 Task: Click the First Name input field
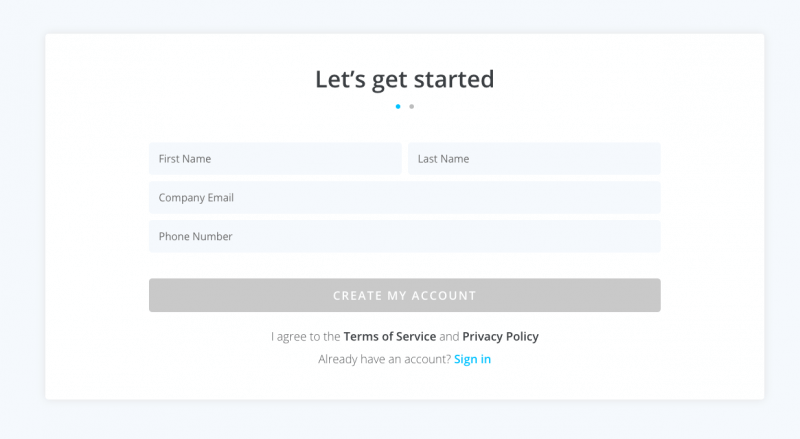coord(275,159)
